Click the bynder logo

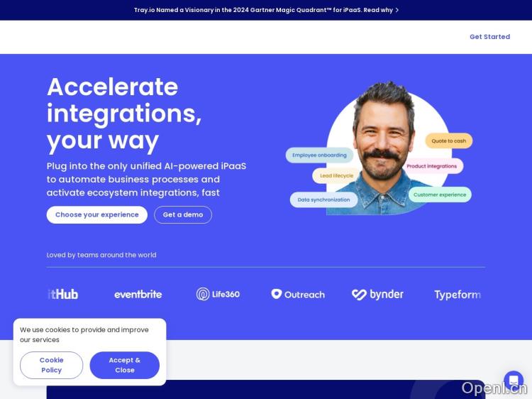(x=377, y=295)
